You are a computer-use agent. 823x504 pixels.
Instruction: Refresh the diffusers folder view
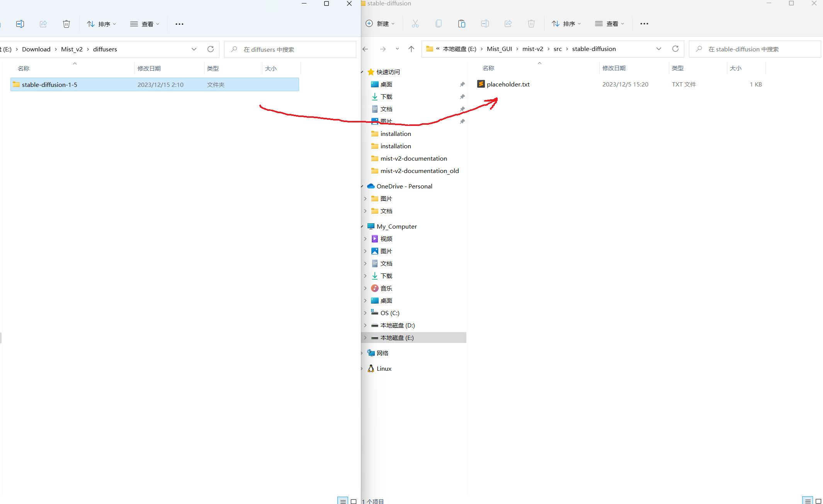[x=211, y=49]
